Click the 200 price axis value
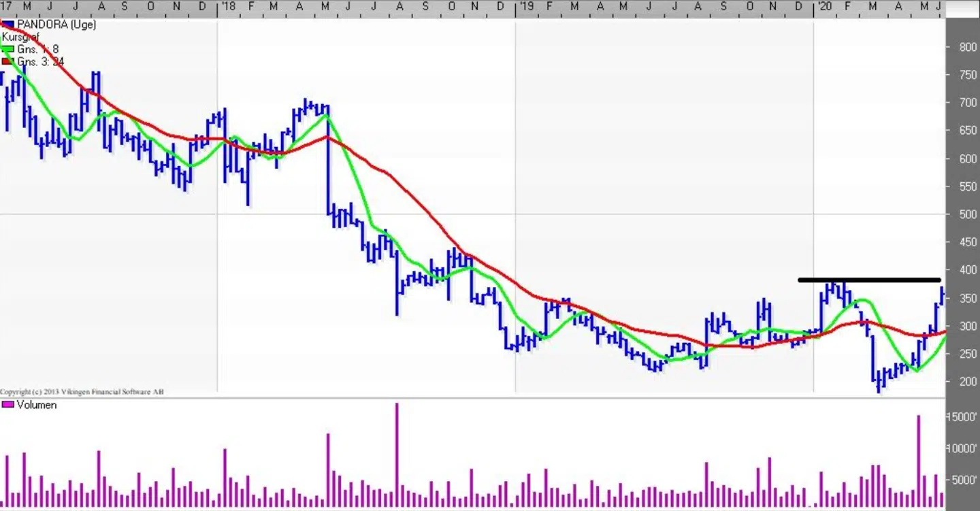The width and height of the screenshot is (980, 511). coord(968,382)
